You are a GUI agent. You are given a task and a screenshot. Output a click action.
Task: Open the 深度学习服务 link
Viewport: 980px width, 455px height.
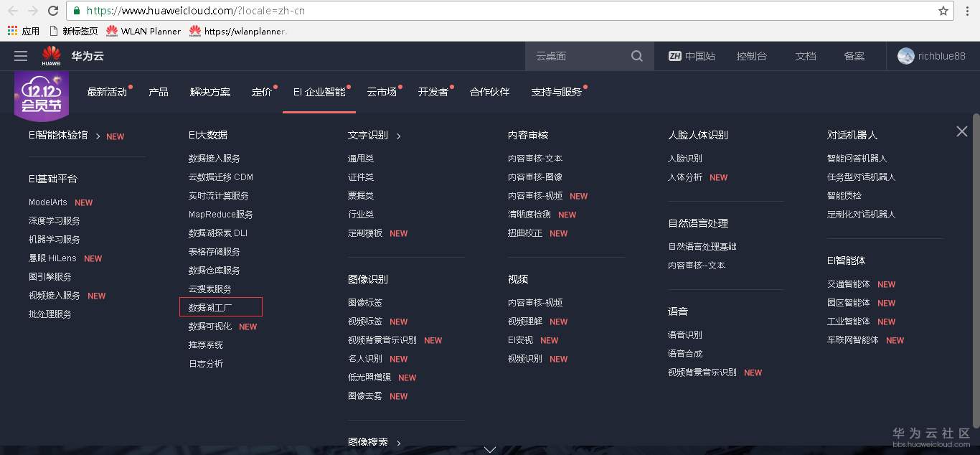point(55,221)
